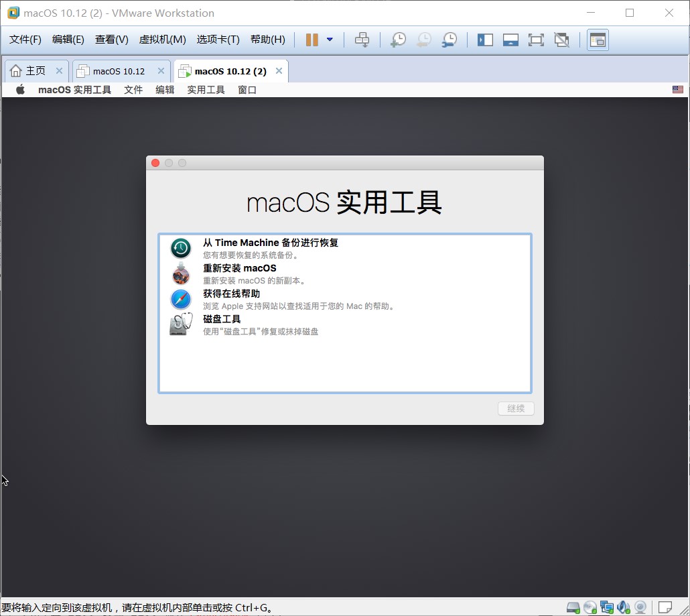Open the power options dropdown arrow beside pause
The height and width of the screenshot is (616, 690).
(330, 40)
